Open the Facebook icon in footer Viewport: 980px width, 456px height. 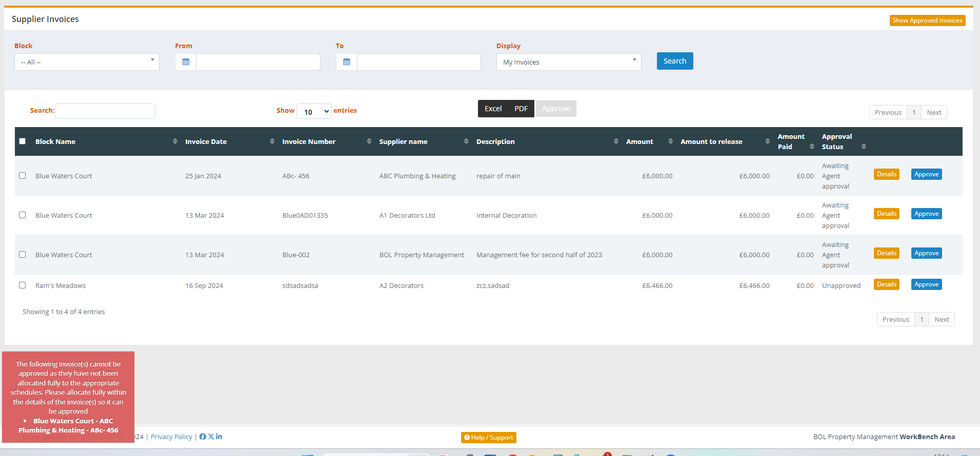(203, 437)
